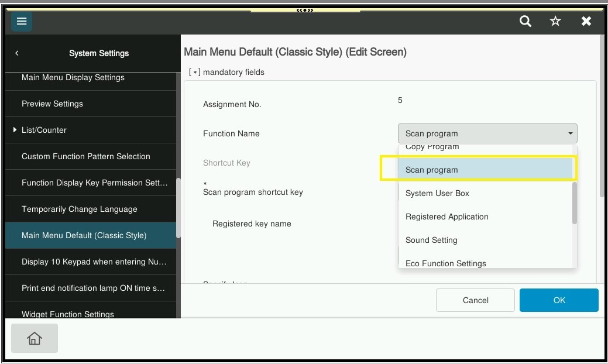The image size is (608, 364).
Task: Select Sound Setting option
Action: (x=432, y=240)
